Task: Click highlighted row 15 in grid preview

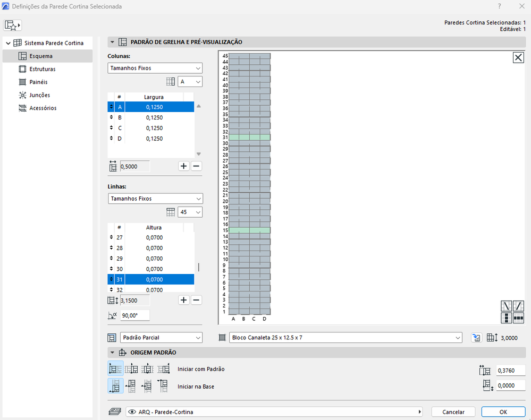Action: (250, 230)
